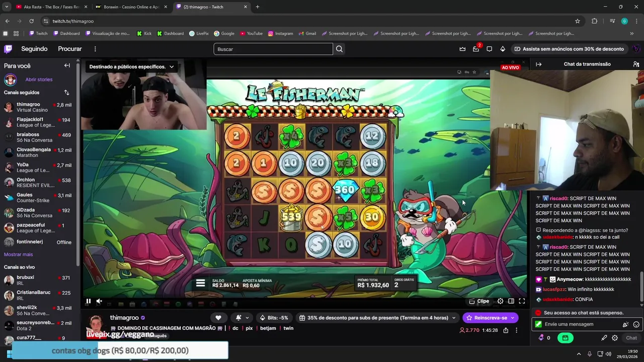
Task: Open a new browser tab
Action: pos(258,7)
